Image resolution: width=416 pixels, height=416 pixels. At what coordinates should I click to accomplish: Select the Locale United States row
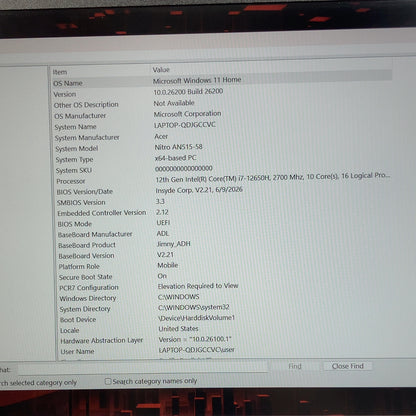pyautogui.click(x=224, y=330)
